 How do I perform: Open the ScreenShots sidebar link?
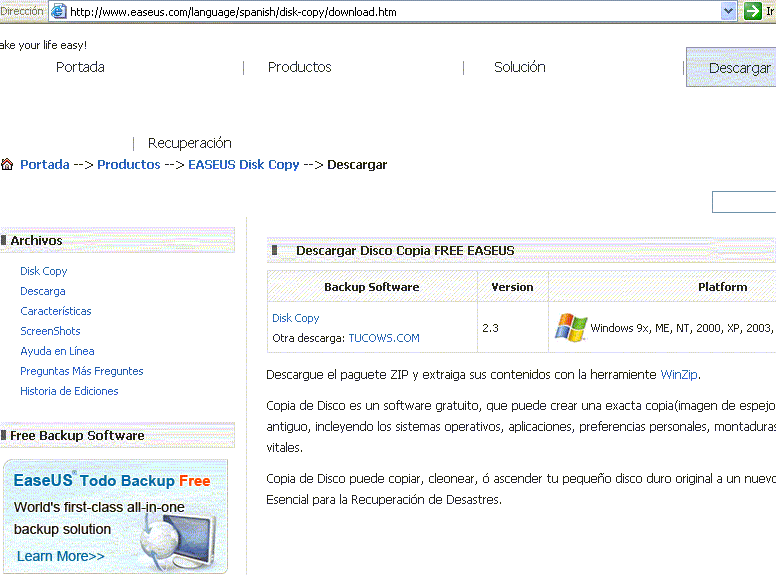(x=50, y=331)
